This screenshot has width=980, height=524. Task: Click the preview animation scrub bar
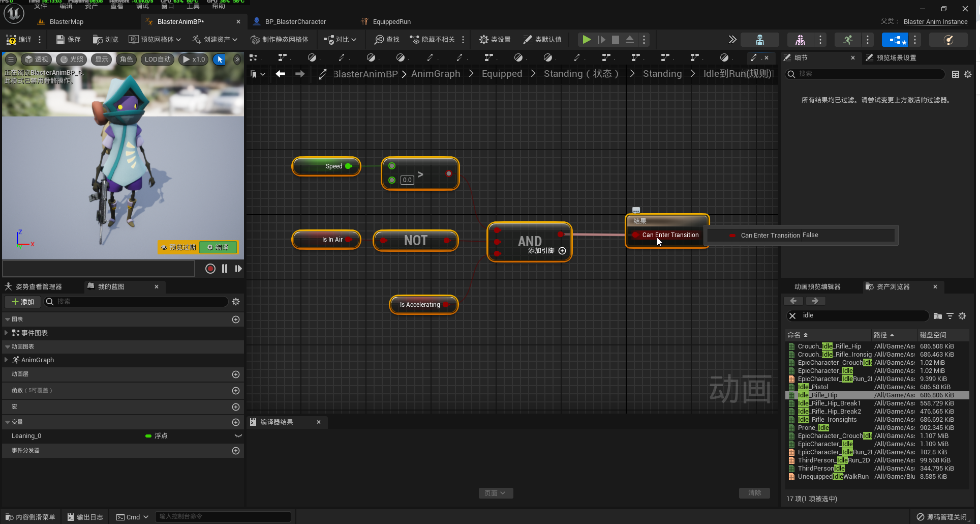99,269
